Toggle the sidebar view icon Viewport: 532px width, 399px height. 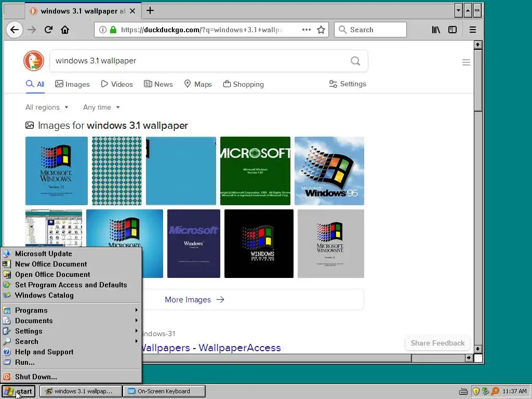pos(453,30)
